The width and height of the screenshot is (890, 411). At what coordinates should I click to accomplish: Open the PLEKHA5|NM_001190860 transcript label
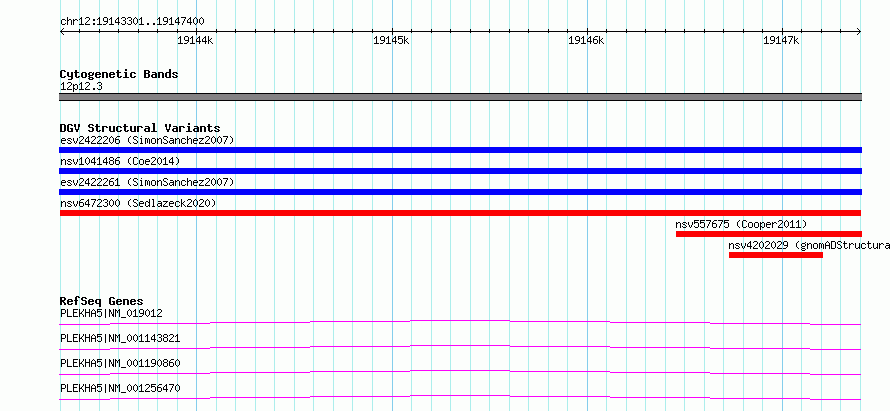point(120,363)
